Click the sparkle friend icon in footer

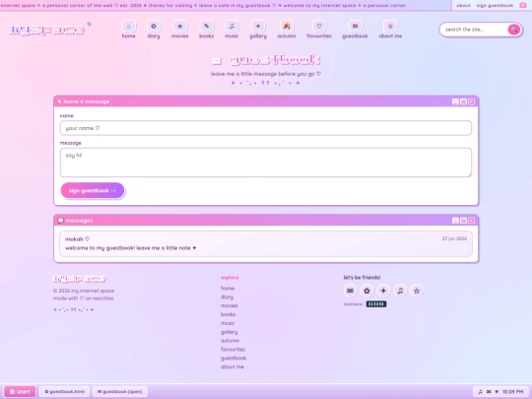[x=383, y=291]
